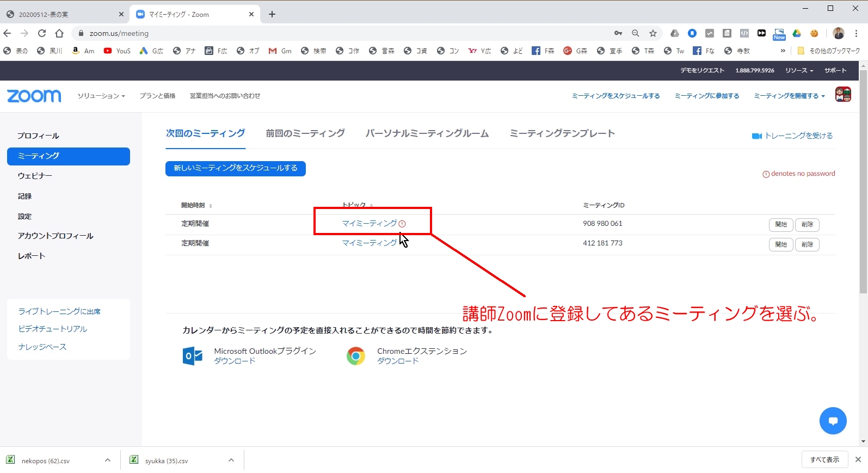The width and height of the screenshot is (868, 473).
Task: Switch to 前回のミーティング tab
Action: point(305,133)
